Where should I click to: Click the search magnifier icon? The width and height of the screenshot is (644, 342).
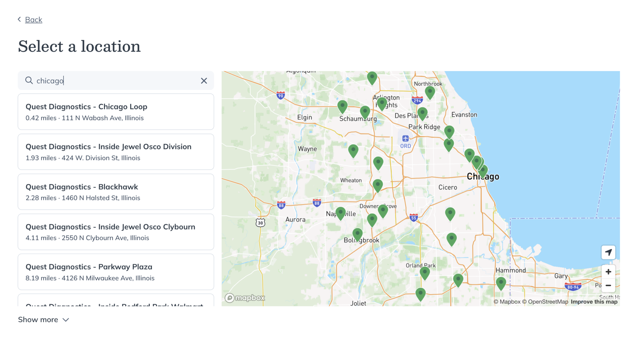[29, 80]
